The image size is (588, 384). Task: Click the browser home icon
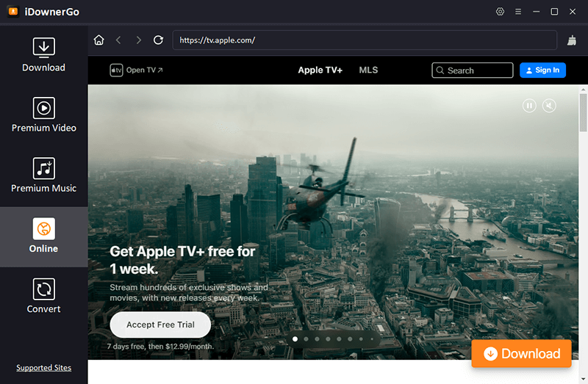99,40
